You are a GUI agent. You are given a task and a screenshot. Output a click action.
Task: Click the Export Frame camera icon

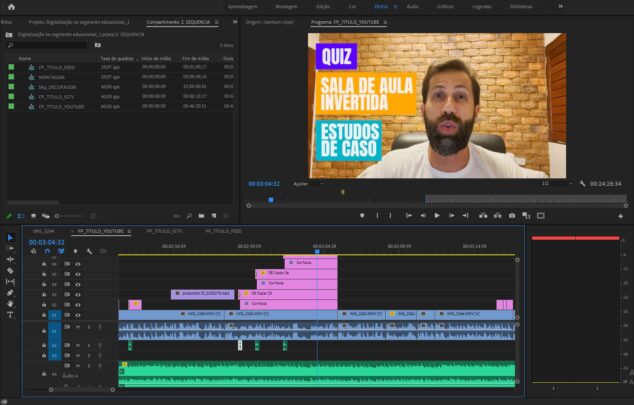coord(511,215)
